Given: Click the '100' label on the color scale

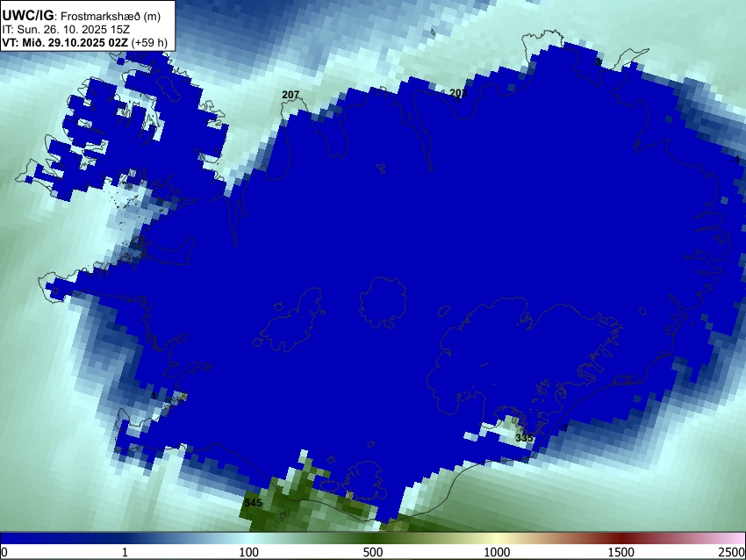Looking at the screenshot, I should point(249,552).
